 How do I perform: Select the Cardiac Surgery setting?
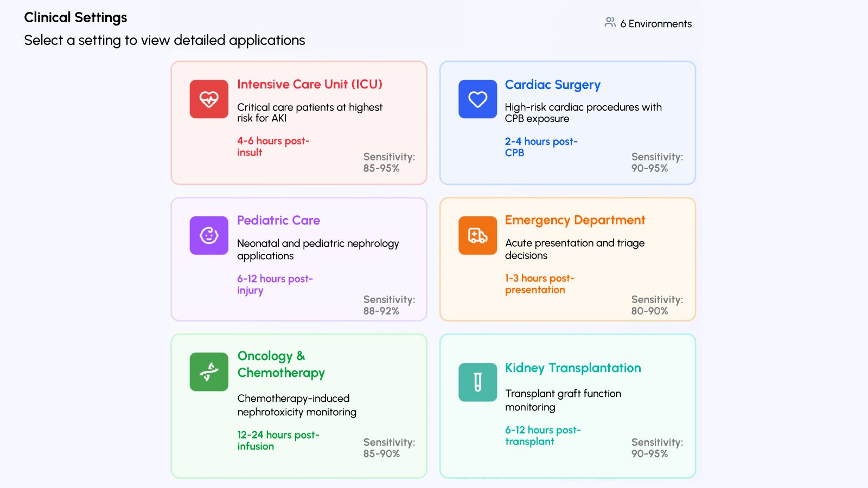(567, 123)
